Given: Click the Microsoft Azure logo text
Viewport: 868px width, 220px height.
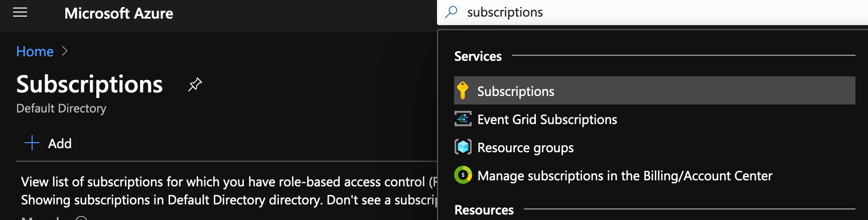Looking at the screenshot, I should [x=119, y=14].
